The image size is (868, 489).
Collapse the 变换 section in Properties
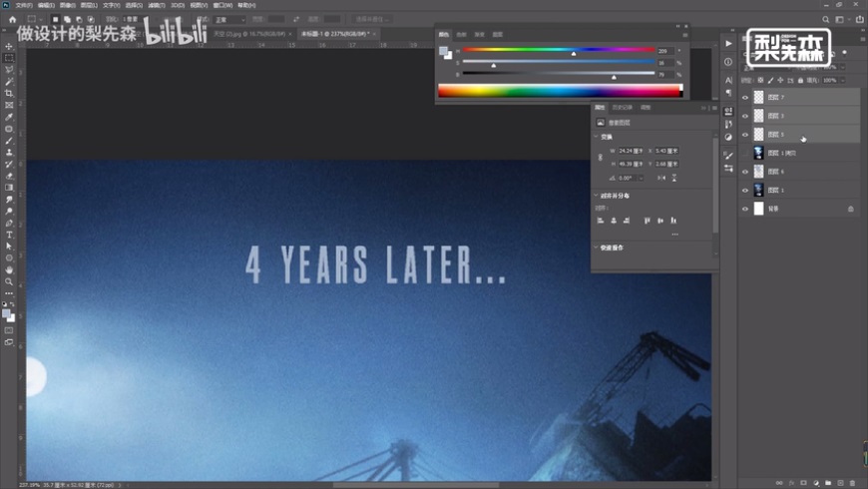coord(597,137)
